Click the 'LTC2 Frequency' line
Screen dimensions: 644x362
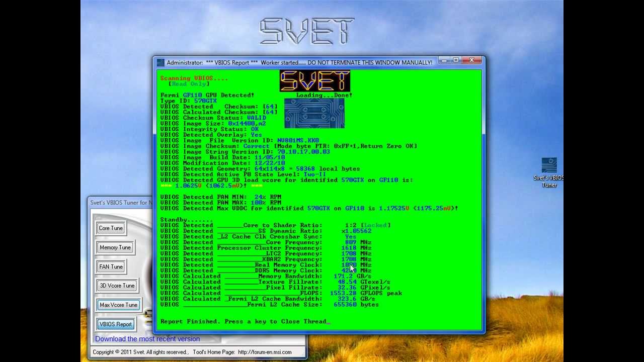[x=266, y=253]
